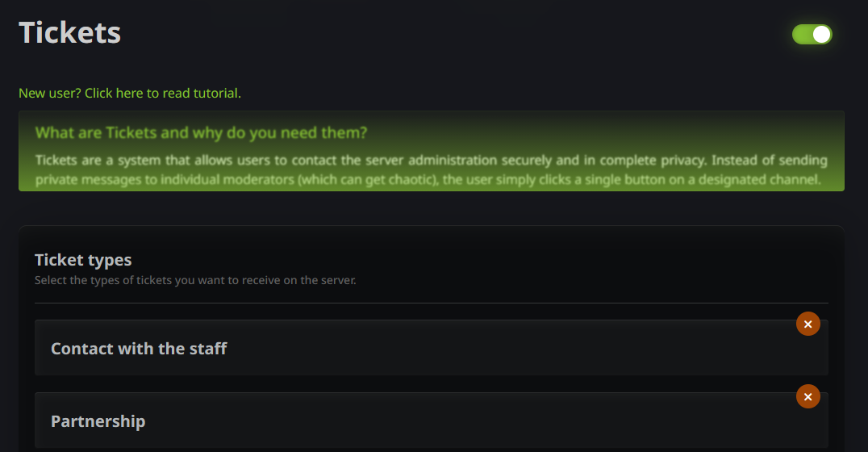Remove the Partnership ticket type
The height and width of the screenshot is (452, 868).
807,396
